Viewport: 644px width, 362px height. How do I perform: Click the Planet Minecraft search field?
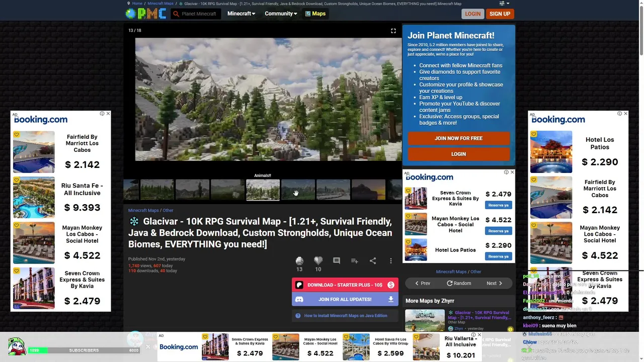pyautogui.click(x=199, y=14)
